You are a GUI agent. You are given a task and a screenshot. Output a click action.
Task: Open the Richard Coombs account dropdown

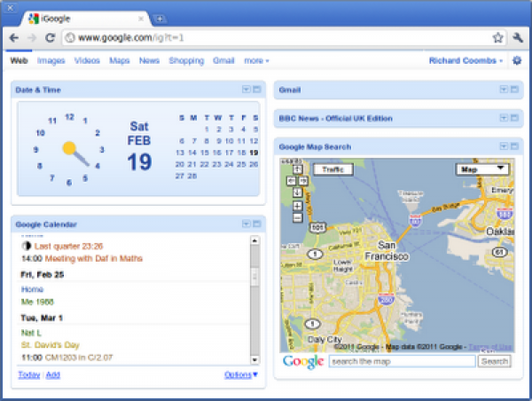pos(465,61)
